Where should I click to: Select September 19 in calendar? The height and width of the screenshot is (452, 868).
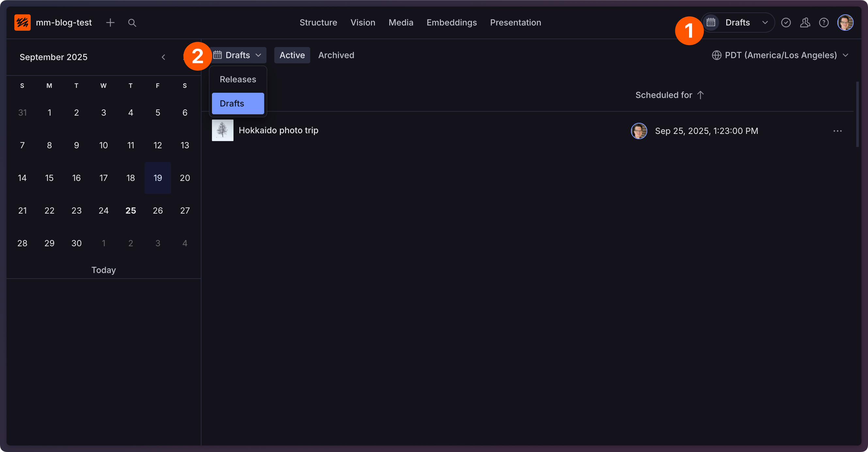tap(158, 178)
